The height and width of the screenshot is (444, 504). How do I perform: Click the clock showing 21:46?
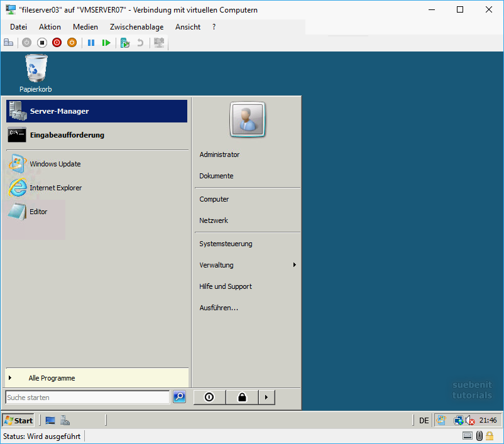(488, 420)
